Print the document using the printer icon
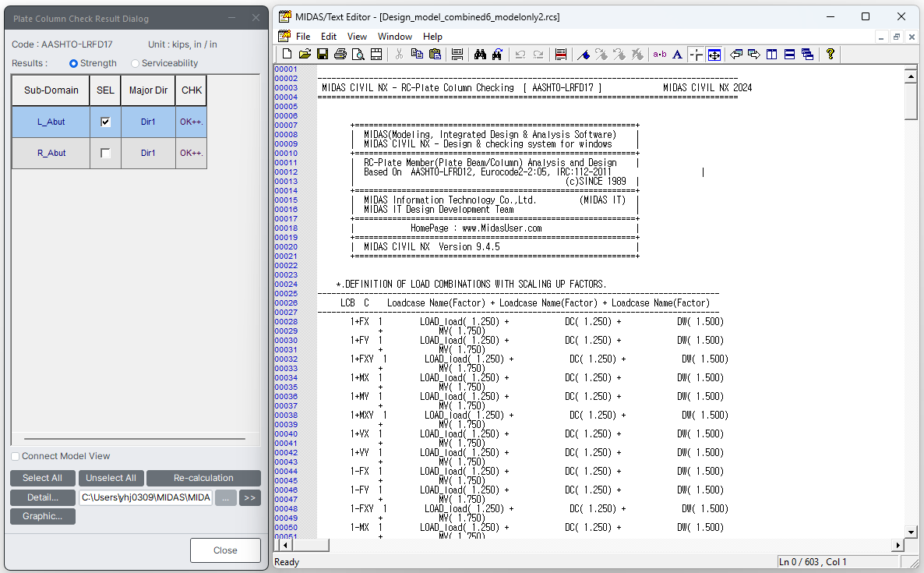Image resolution: width=924 pixels, height=573 pixels. pos(340,55)
